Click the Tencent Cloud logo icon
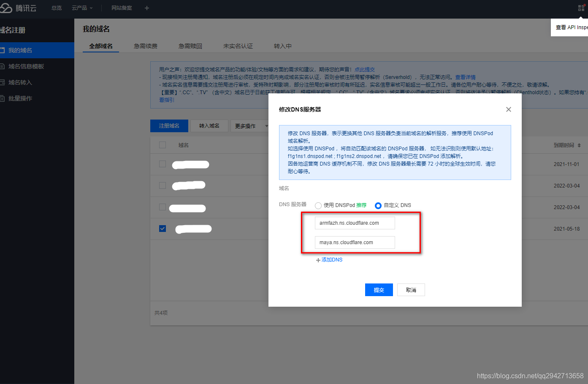Image resolution: width=588 pixels, height=384 pixels. [5, 8]
